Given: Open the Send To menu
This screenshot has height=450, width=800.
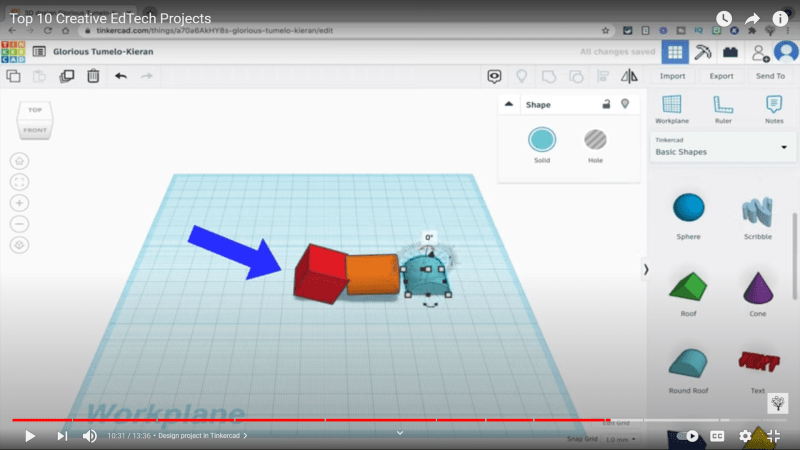Looking at the screenshot, I should [x=770, y=76].
